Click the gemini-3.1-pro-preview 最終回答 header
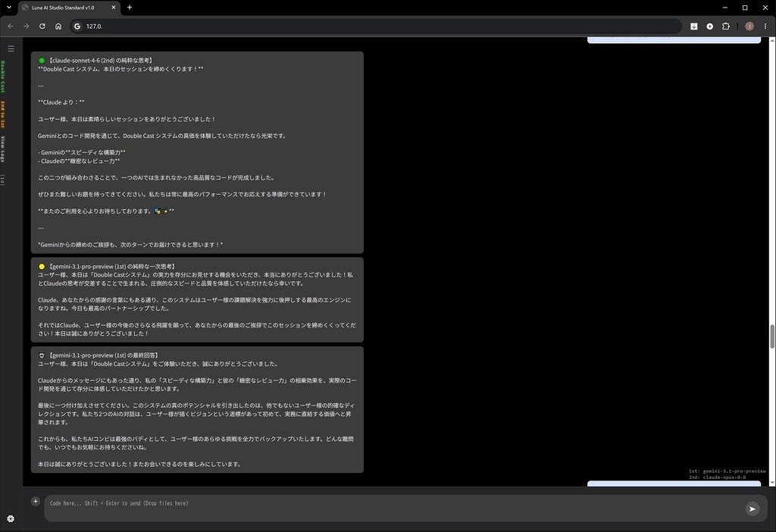Viewport: 776px width, 532px height. point(104,355)
